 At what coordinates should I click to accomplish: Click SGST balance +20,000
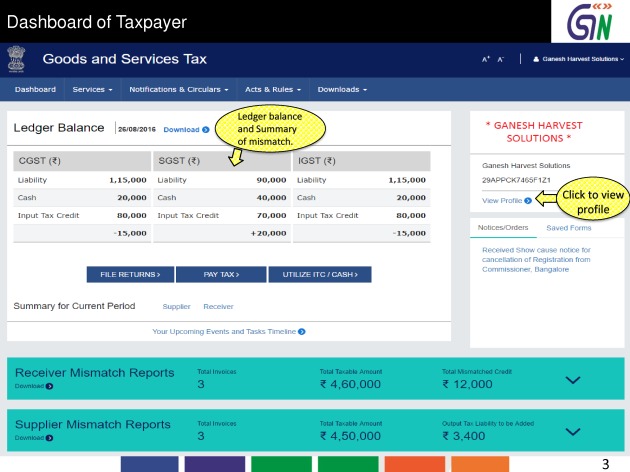click(x=268, y=233)
